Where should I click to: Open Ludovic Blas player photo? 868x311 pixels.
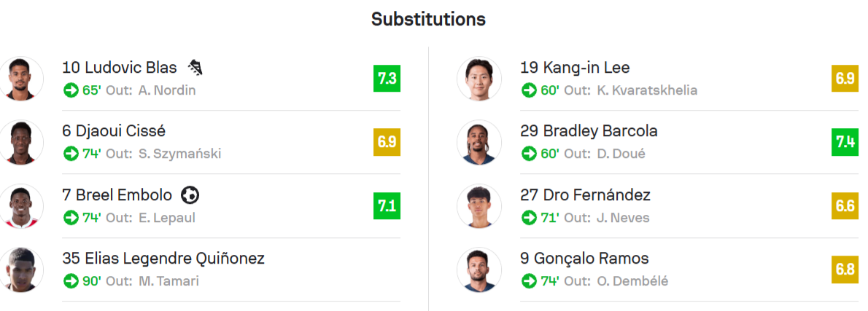pos(21,79)
